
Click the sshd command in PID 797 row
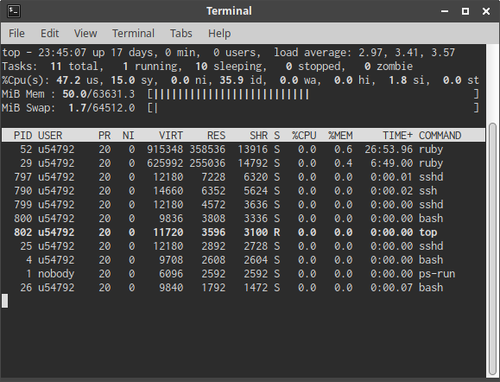pyautogui.click(x=431, y=177)
